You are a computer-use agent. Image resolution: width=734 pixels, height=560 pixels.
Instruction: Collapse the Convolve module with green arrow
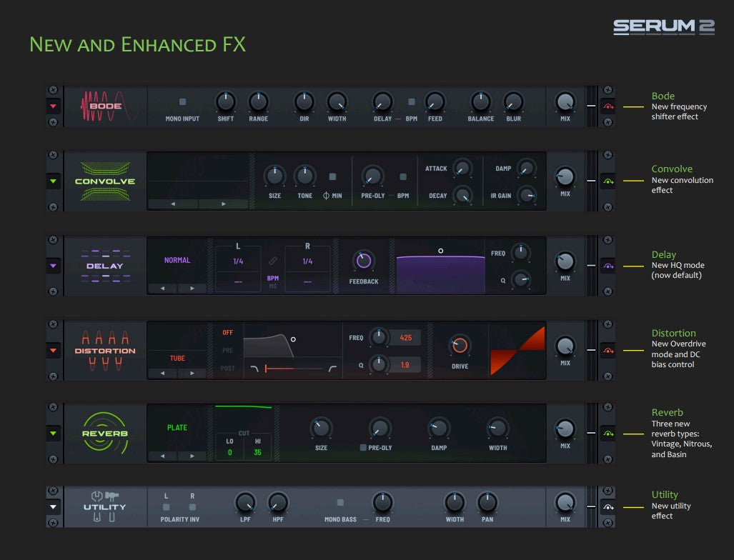point(54,181)
